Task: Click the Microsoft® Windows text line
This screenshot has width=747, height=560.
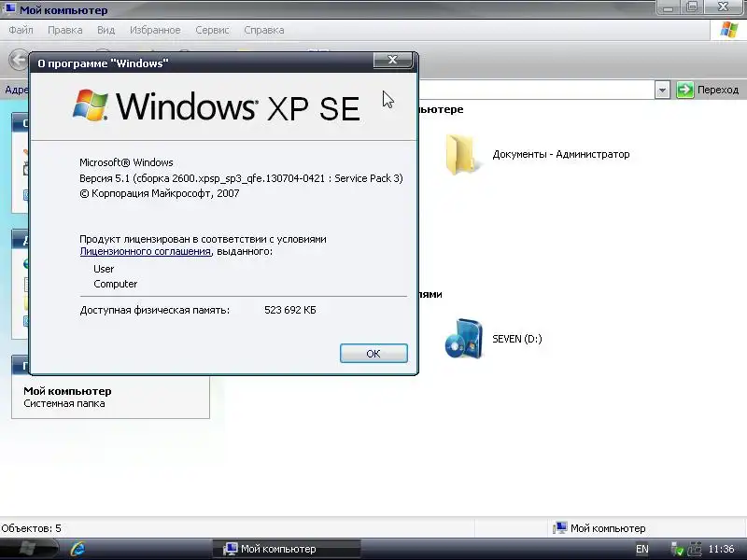Action: pos(126,162)
